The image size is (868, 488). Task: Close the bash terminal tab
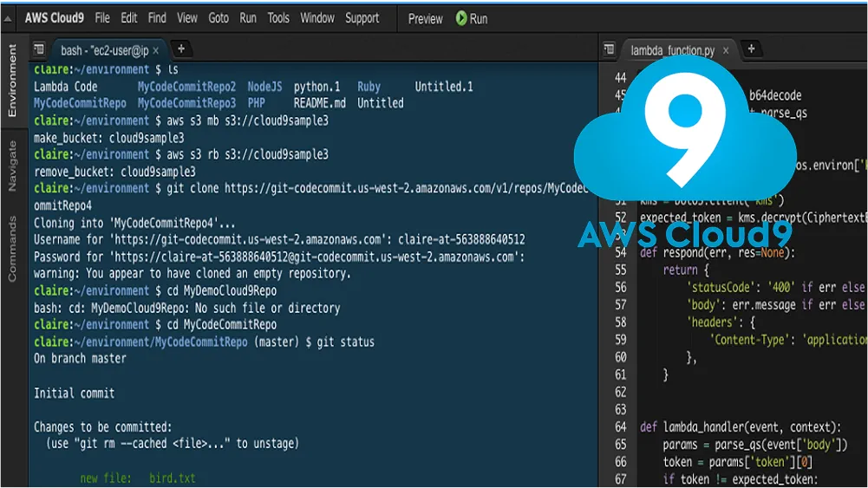pos(155,50)
